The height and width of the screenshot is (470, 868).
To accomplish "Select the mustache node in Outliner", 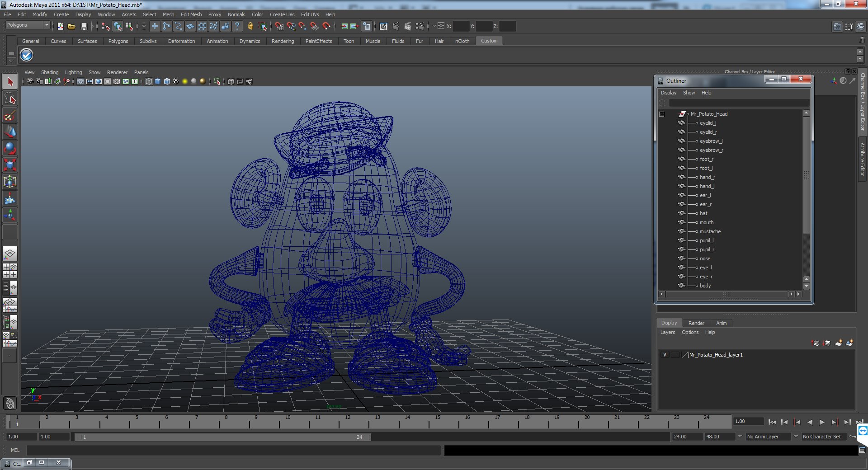I will tap(710, 231).
